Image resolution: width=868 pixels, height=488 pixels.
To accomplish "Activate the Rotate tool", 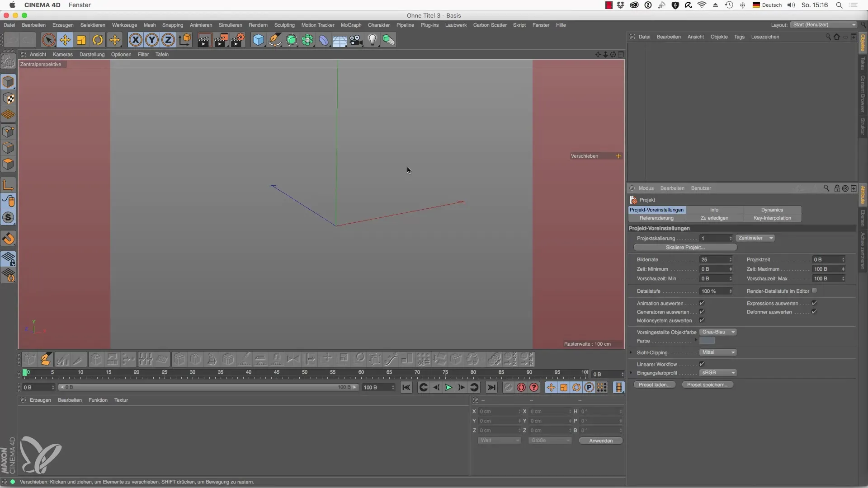I will [x=98, y=40].
